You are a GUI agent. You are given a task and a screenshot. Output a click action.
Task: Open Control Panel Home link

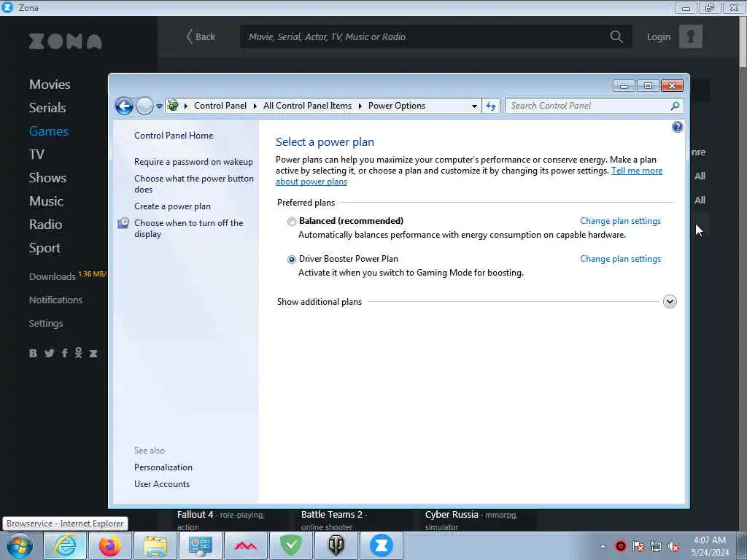tap(174, 136)
